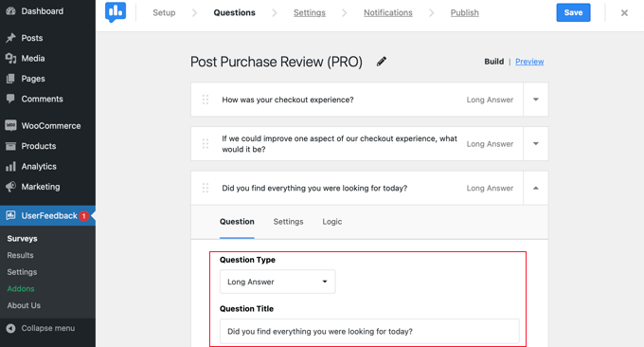Open Addons in UserFeedback submenu
Screen dimensions: 644x347
21,288
